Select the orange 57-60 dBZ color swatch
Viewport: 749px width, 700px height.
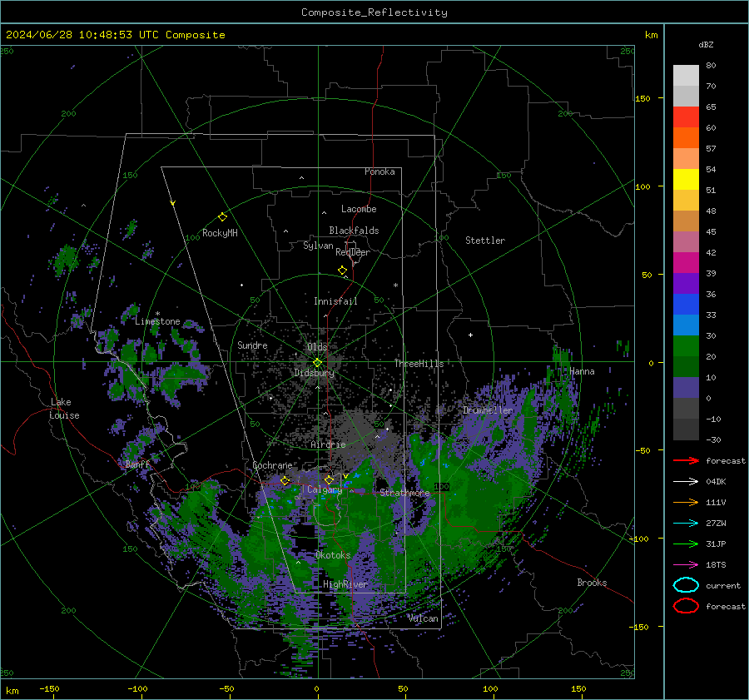pos(686,138)
